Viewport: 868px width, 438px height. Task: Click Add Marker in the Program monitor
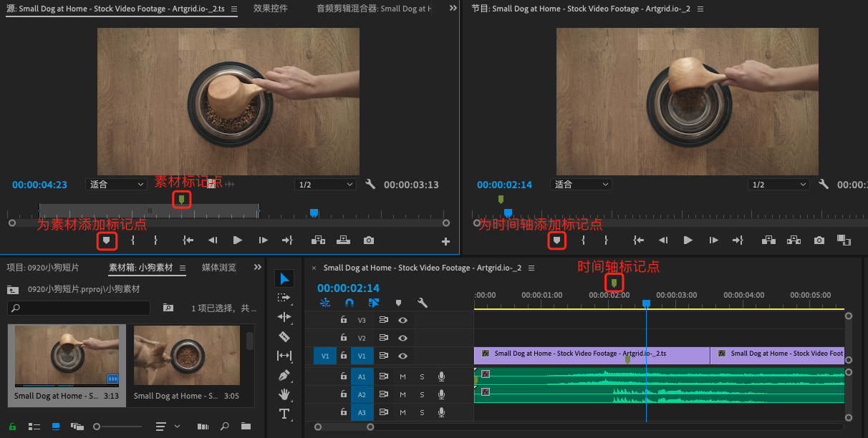[556, 240]
